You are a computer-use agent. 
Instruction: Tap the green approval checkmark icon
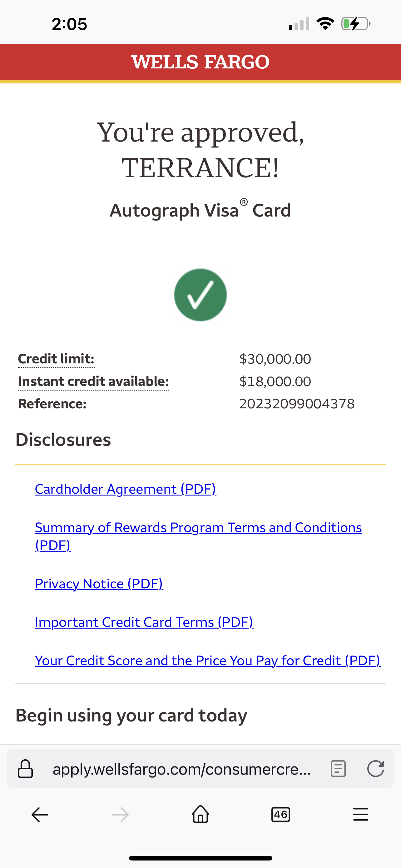200,295
